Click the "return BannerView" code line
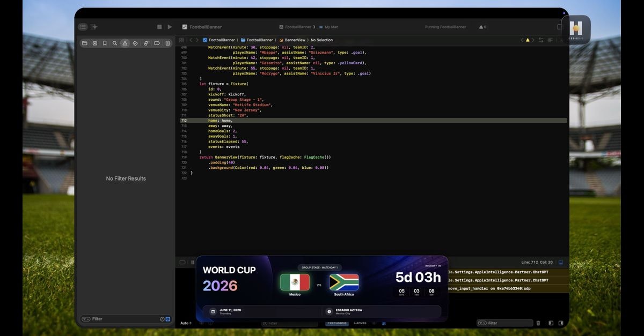This screenshot has height=336, width=644. pyautogui.click(x=265, y=157)
